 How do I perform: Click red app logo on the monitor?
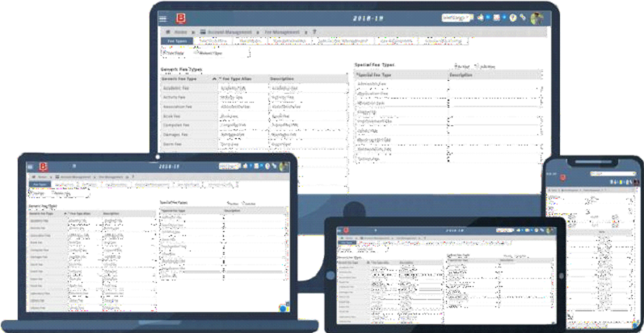tap(183, 18)
